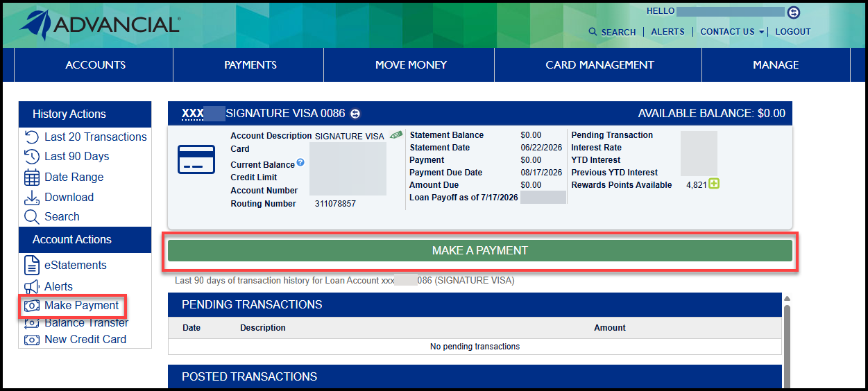Open the ACCOUNTS menu
The image size is (868, 391).
click(x=96, y=65)
